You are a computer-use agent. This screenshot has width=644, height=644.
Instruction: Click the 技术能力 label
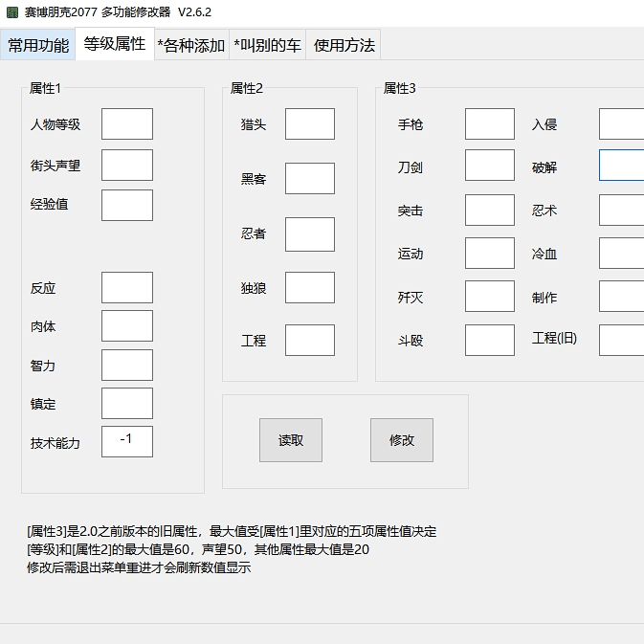56,443
